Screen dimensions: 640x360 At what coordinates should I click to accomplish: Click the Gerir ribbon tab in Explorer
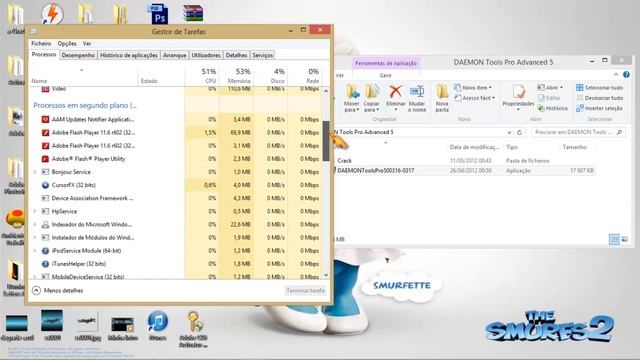386,75
